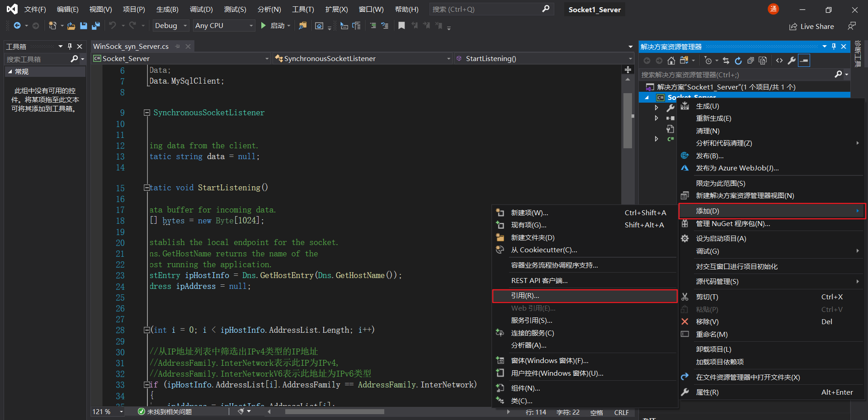This screenshot has height=420, width=868.
Task: Open the Debug configuration dropdown
Action: pyautogui.click(x=171, y=26)
